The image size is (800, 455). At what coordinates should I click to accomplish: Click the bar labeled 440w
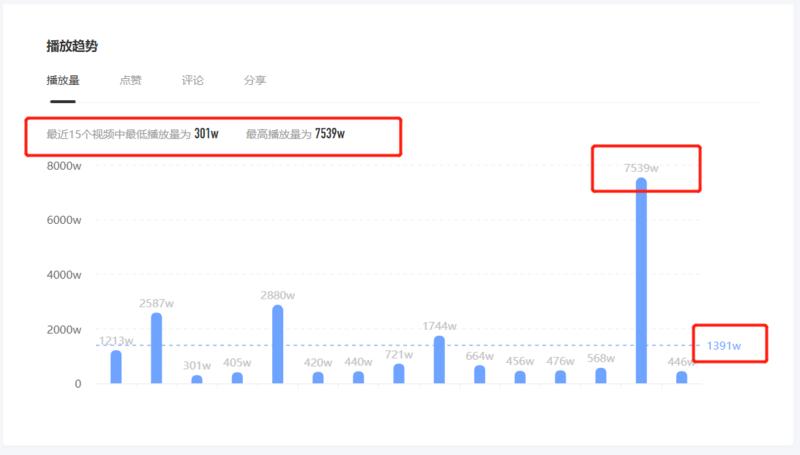click(x=358, y=378)
